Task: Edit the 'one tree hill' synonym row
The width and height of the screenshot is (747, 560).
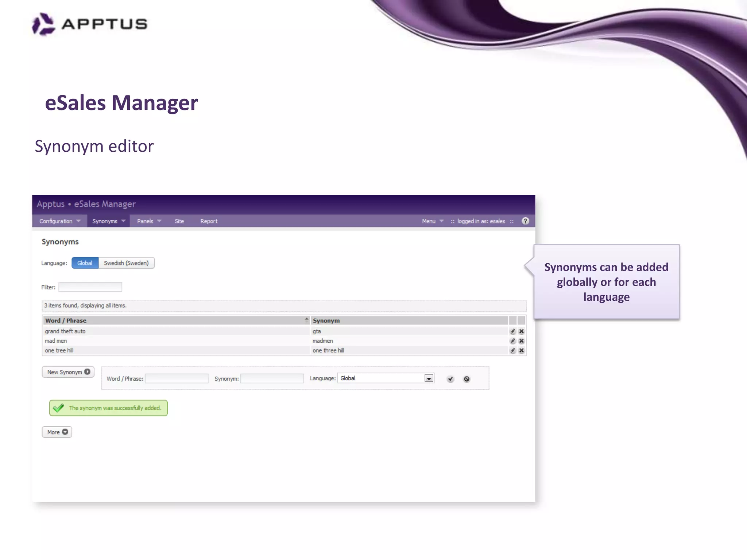Action: 512,350
